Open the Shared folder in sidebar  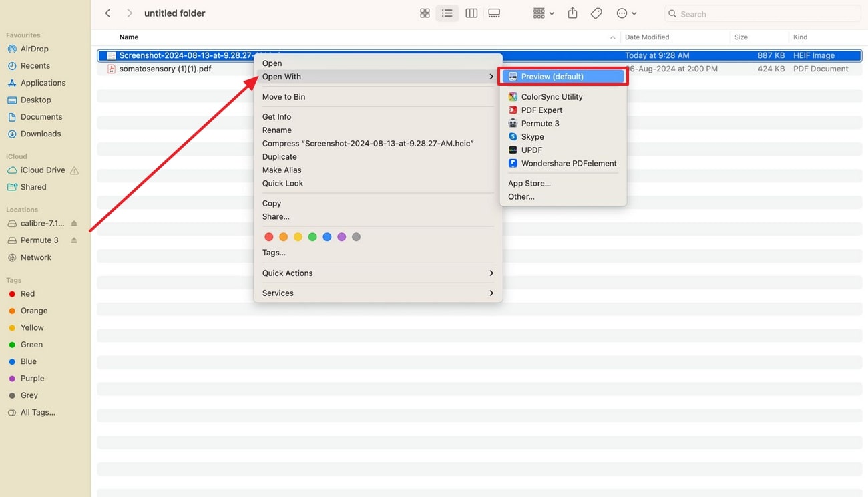(x=27, y=187)
